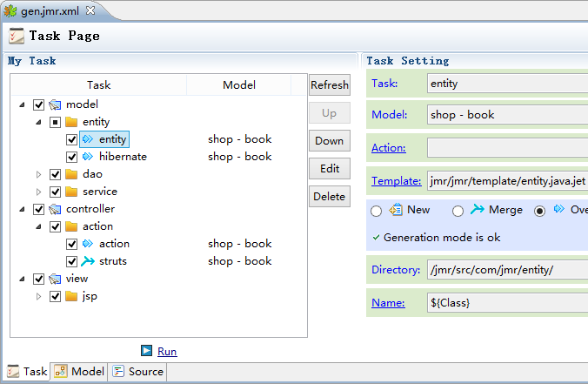Expand the service folder node
The height and width of the screenshot is (384, 588).
click(x=38, y=192)
